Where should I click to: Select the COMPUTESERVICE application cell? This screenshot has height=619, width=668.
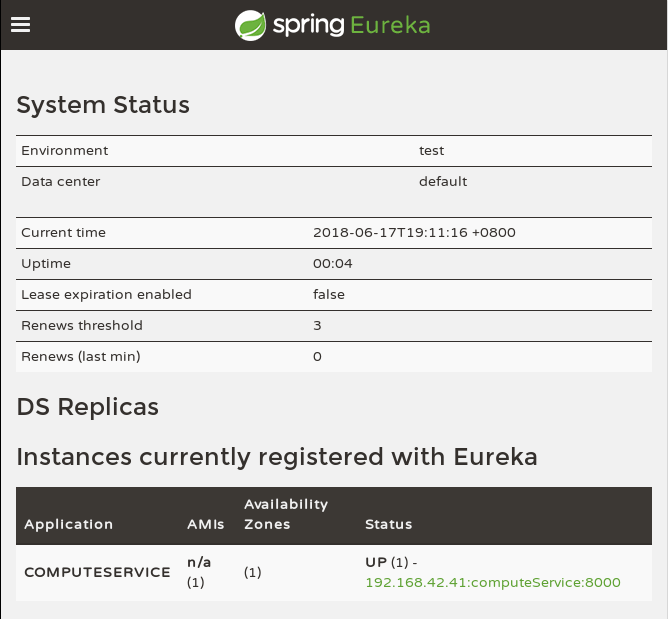point(97,573)
